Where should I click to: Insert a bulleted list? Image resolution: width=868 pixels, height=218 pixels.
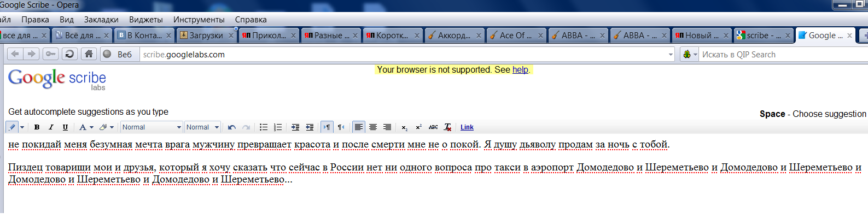264,127
